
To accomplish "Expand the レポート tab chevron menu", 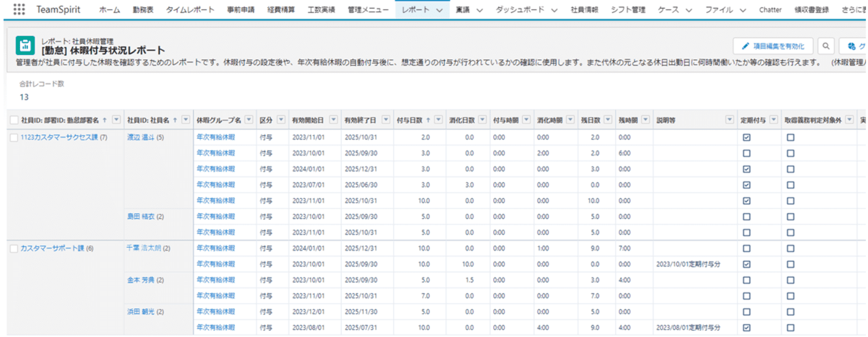I will tap(440, 10).
